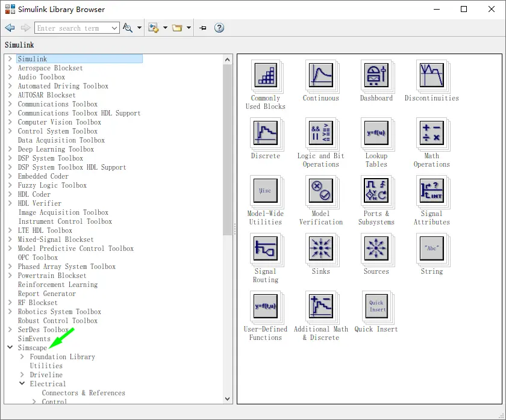
Task: Click the tree scrollbar down arrow
Action: click(227, 399)
